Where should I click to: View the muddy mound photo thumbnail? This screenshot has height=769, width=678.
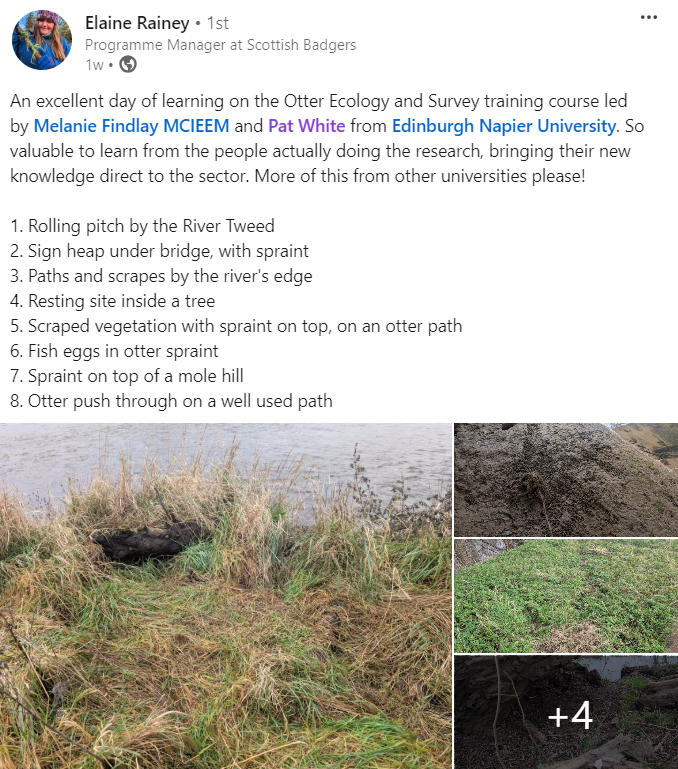coord(566,480)
